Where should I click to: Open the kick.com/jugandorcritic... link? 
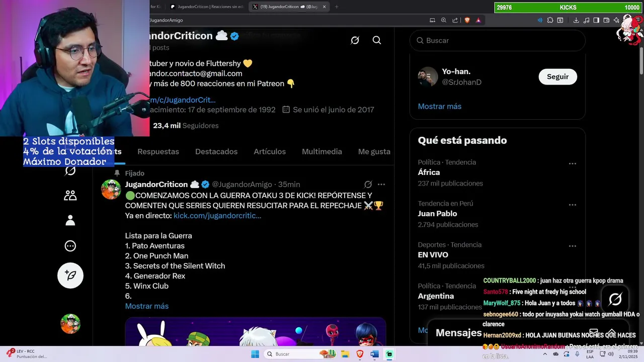point(217,215)
